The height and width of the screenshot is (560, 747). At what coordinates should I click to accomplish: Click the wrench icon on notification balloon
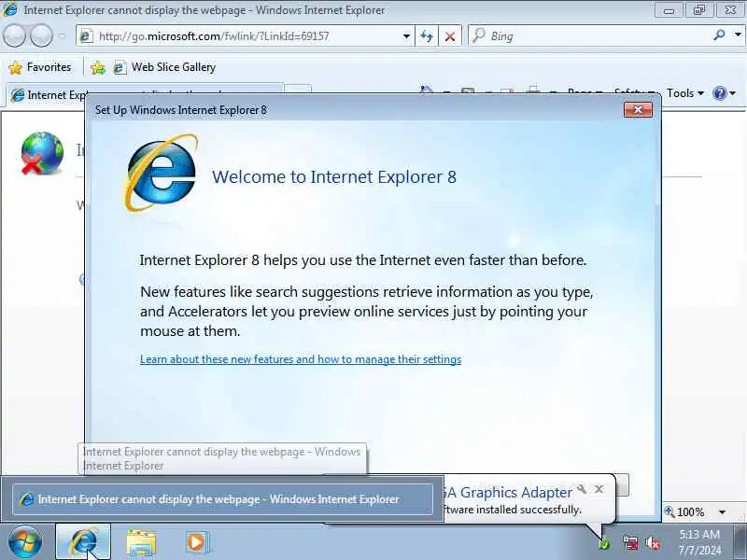click(x=582, y=489)
